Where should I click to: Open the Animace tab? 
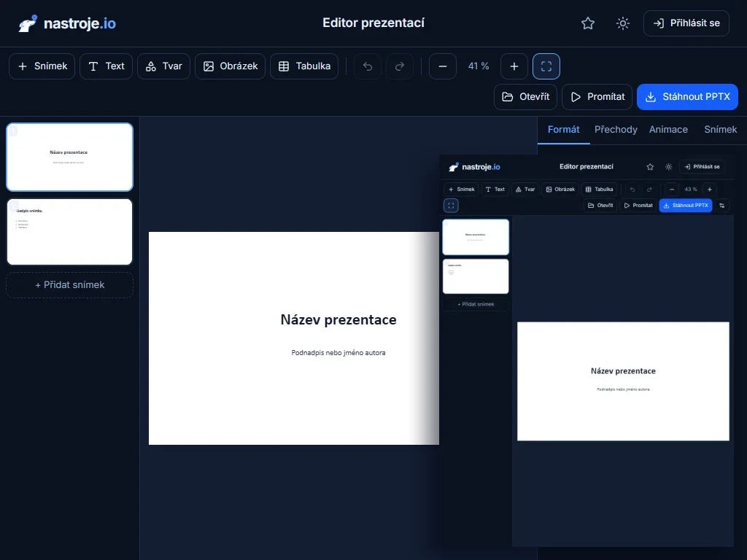668,130
